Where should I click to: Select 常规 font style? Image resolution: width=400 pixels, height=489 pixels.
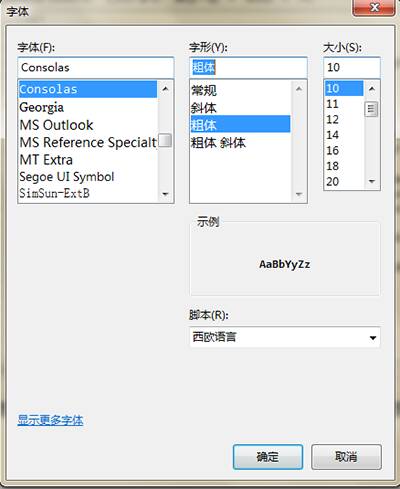coord(240,90)
